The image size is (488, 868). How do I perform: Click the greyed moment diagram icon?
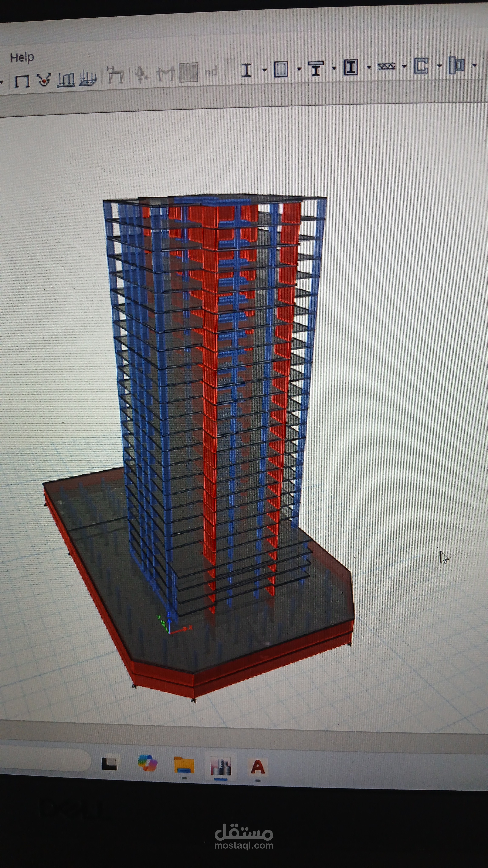click(166, 73)
